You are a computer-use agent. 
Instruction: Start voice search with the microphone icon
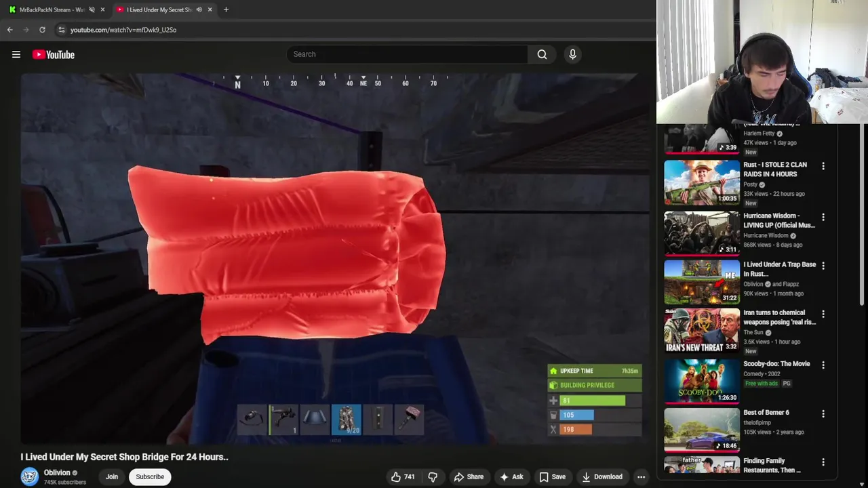point(572,54)
